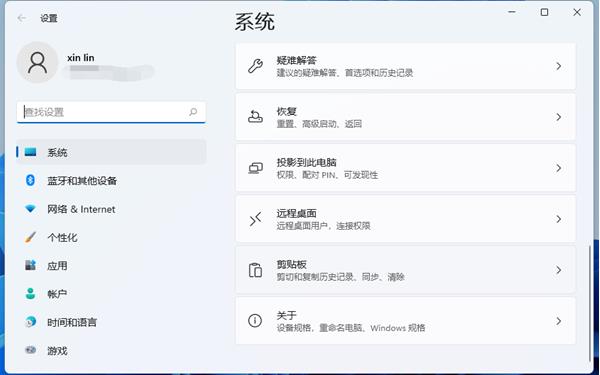The width and height of the screenshot is (600, 375).
Task: Click the wrench icon for 疑难解答
Action: tap(255, 66)
